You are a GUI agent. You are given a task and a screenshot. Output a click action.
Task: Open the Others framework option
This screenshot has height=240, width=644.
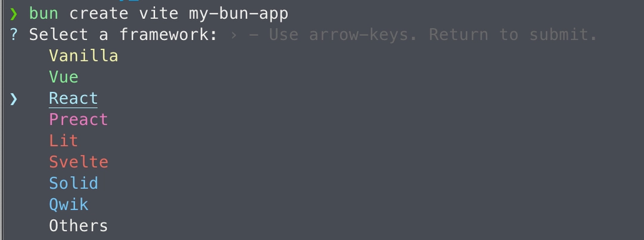(78, 226)
